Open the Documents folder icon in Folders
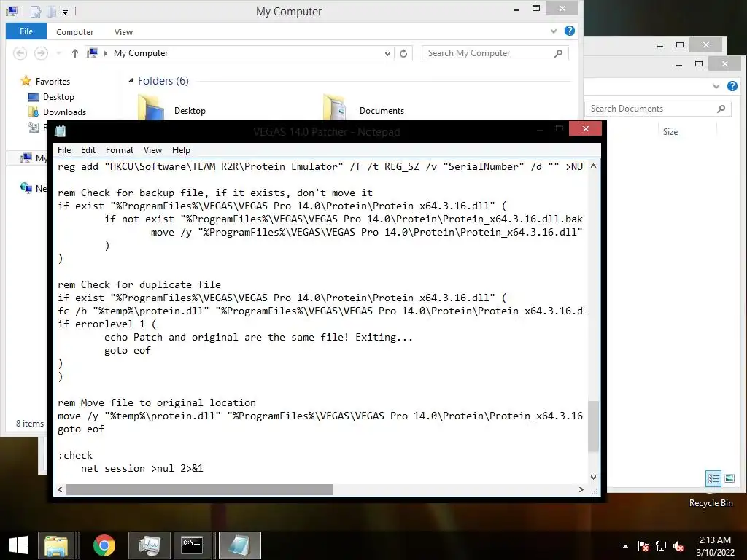This screenshot has width=747, height=560. click(x=335, y=108)
